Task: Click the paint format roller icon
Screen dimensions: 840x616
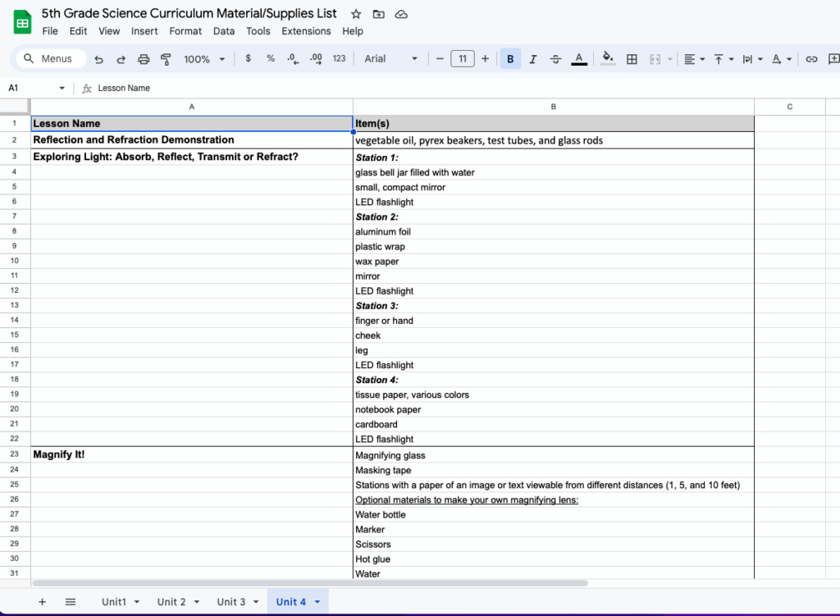Action: (166, 59)
